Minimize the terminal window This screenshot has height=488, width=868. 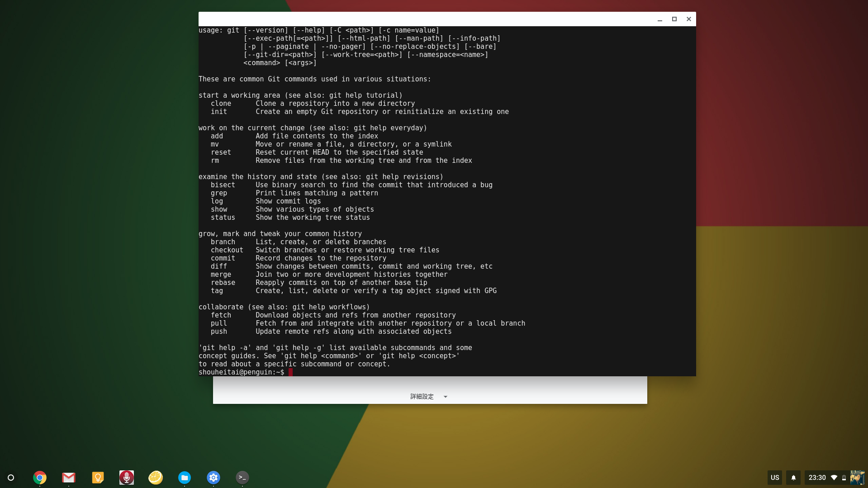[660, 19]
